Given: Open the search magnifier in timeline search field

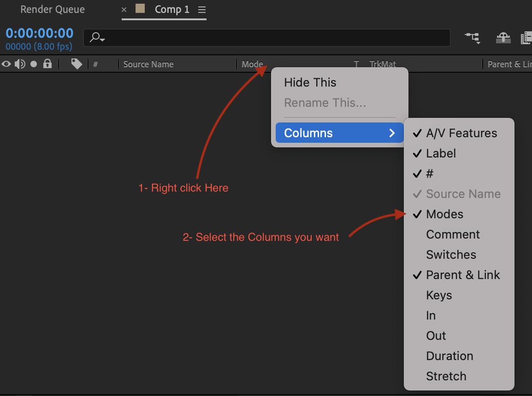Looking at the screenshot, I should (95, 38).
